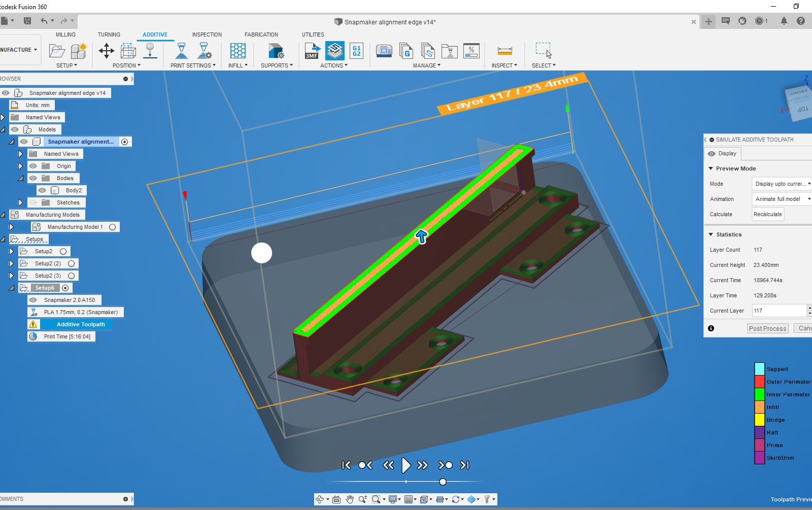Expand the Sketches folder in the browser
812x510 pixels.
click(x=20, y=202)
